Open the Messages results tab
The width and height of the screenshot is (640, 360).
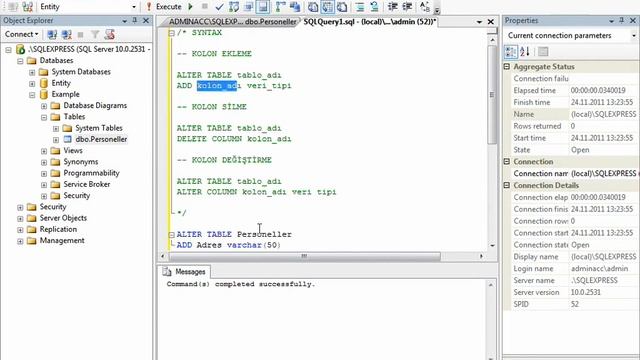184,271
